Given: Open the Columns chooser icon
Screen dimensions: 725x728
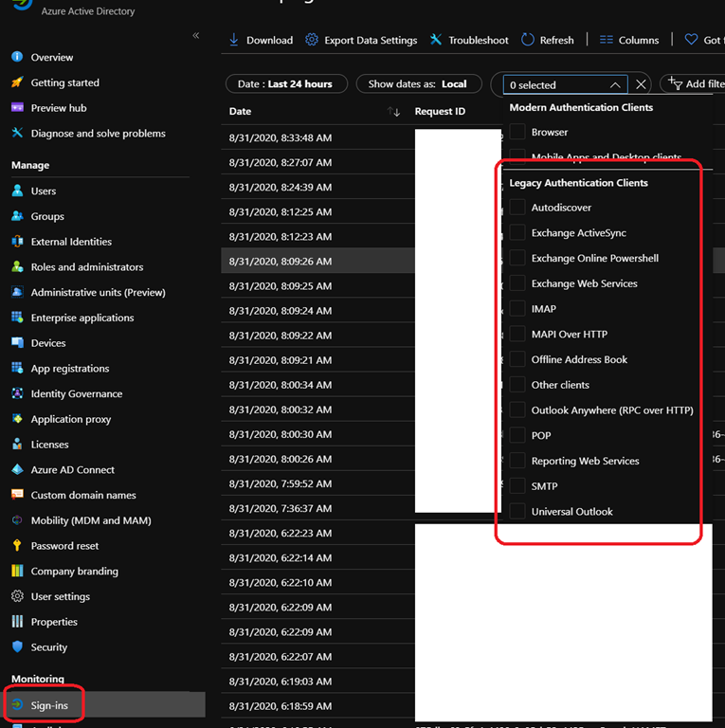Looking at the screenshot, I should (x=607, y=40).
